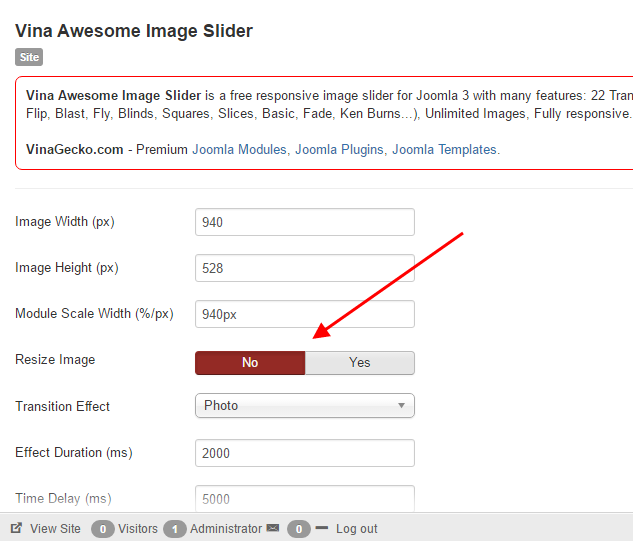Image resolution: width=633 pixels, height=541 pixels.
Task: Click the Image Width input field
Action: pyautogui.click(x=304, y=222)
